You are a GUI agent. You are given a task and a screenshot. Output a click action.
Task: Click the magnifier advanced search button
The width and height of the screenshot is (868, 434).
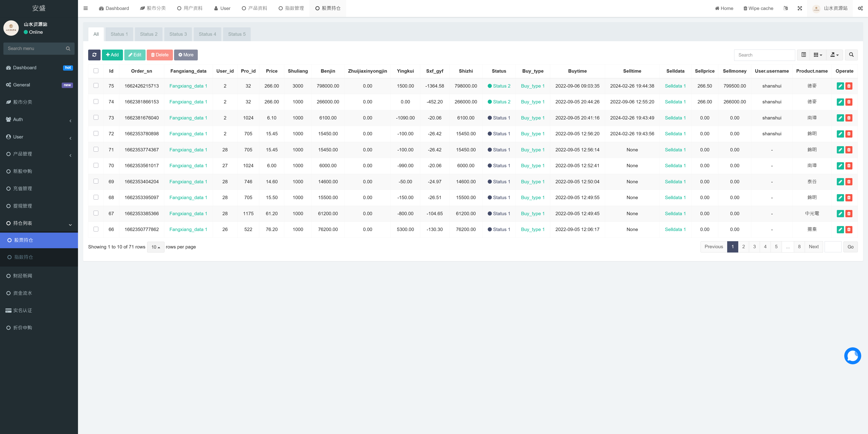[851, 55]
